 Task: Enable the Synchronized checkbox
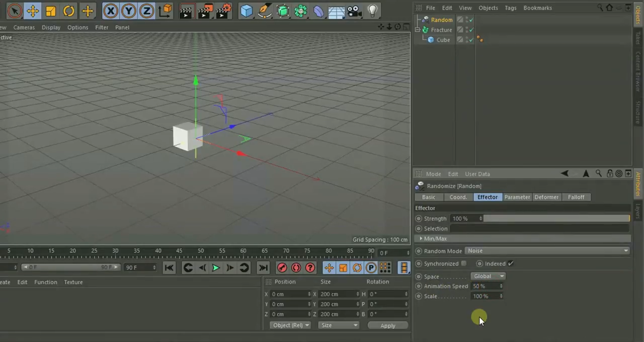(x=464, y=263)
